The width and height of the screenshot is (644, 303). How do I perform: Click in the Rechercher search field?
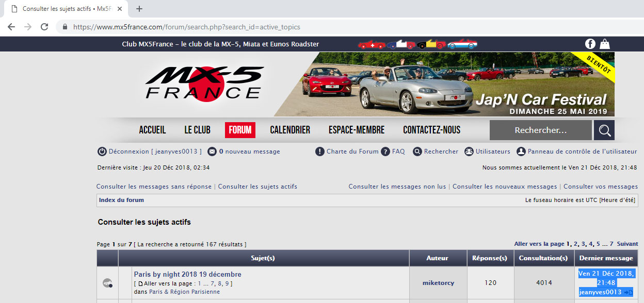point(541,130)
